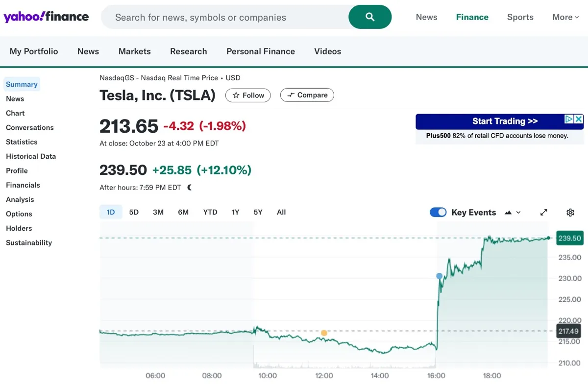Click the after-hours moon icon
Viewport: 588px width, 384px height.
tap(189, 187)
